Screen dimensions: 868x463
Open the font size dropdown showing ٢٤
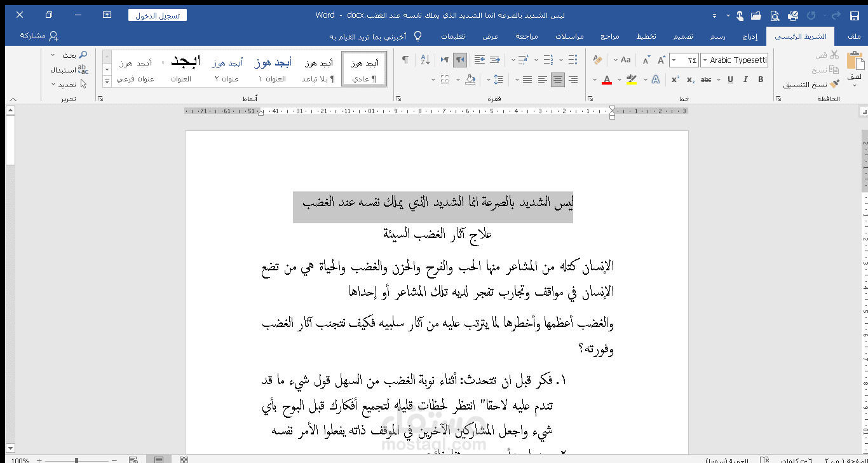pos(674,60)
